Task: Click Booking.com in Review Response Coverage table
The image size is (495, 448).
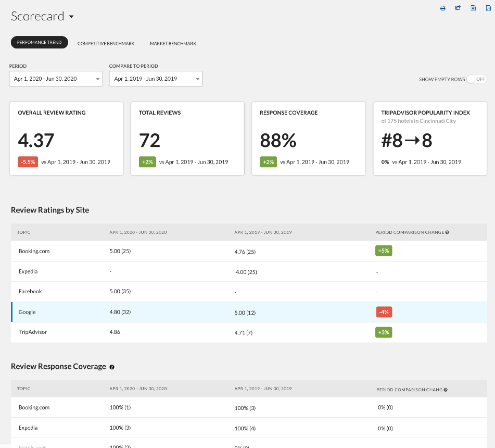Action: point(34,407)
